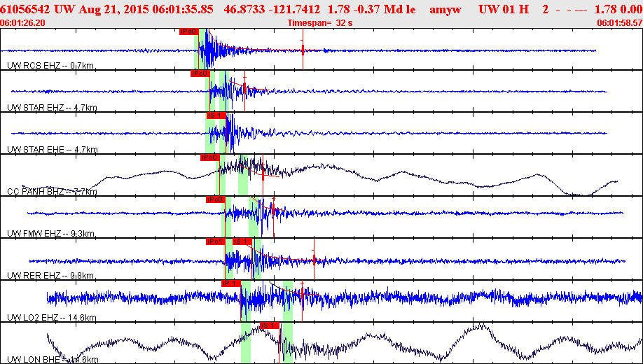The image size is (643, 364).
Task: Click the coda end marker on PANH BHZ trace
Action: coord(263,174)
